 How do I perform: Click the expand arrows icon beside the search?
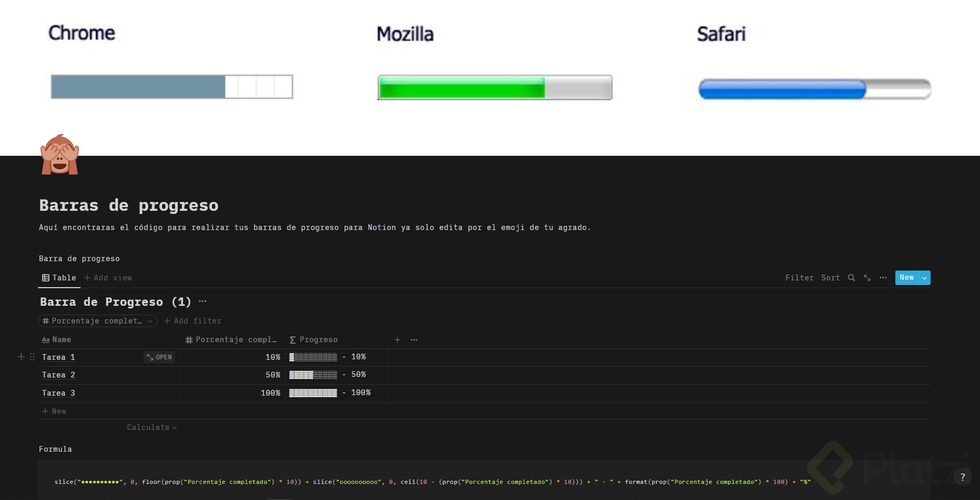click(867, 278)
